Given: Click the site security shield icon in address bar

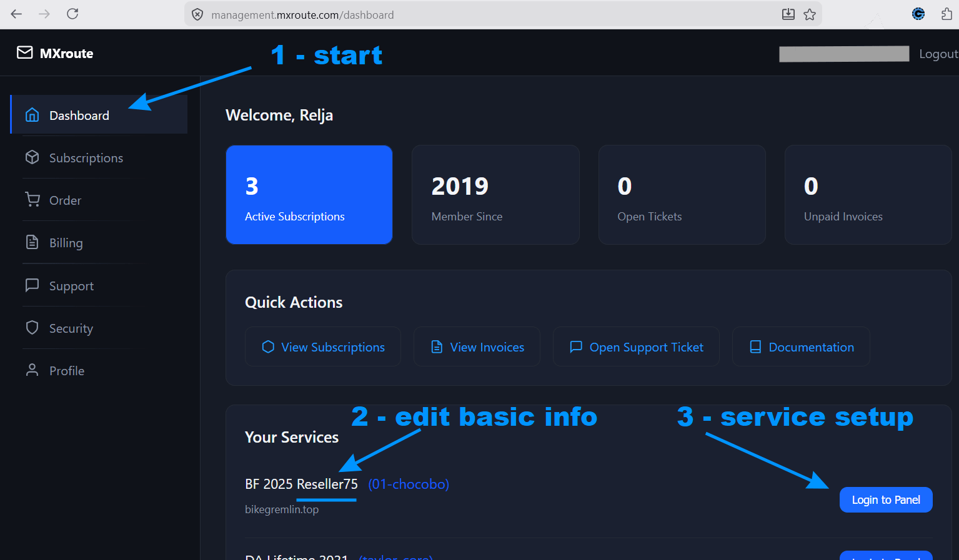Looking at the screenshot, I should (x=197, y=14).
